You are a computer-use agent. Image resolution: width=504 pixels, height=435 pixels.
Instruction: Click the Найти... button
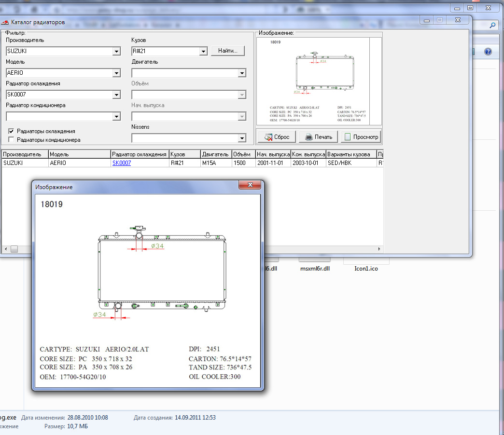[228, 51]
